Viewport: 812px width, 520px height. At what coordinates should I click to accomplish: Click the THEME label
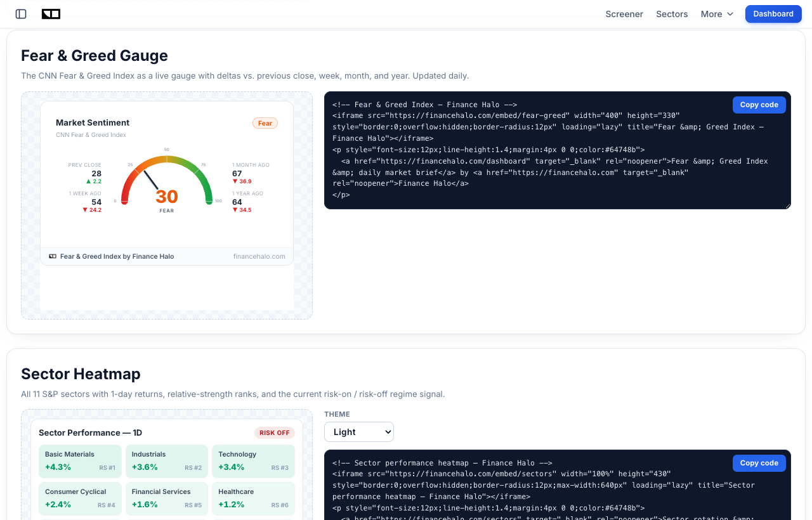point(337,414)
